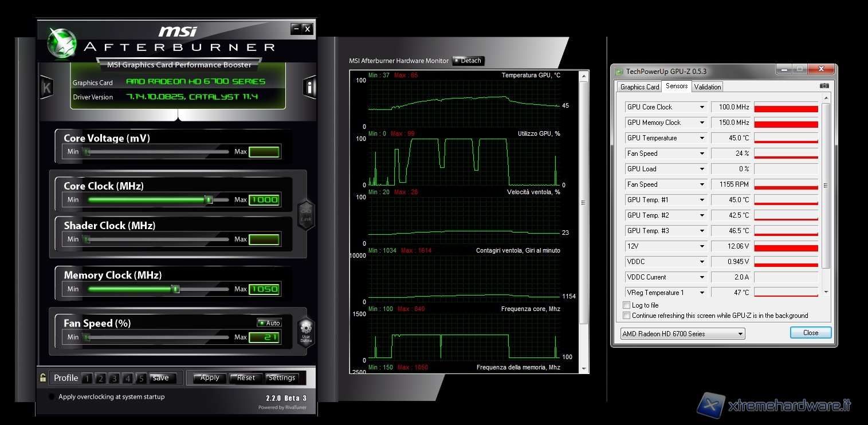Click the Reset button in Afterburner
Screen dimensions: 868x425
(x=246, y=378)
